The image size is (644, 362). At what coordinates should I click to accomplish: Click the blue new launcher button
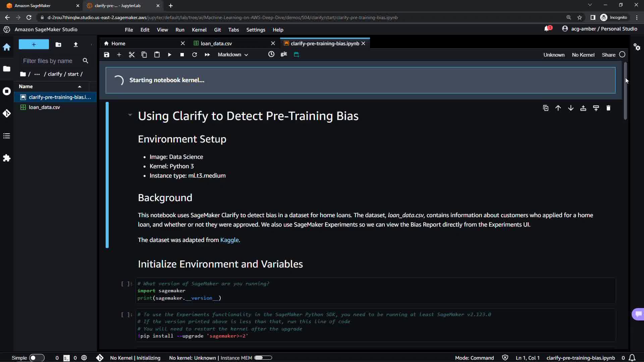pos(34,44)
